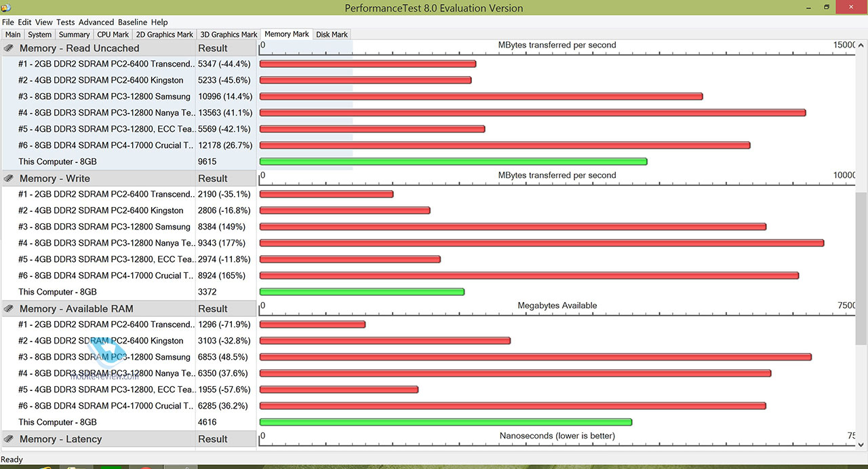Switch to the 2D Graphics Mark tab
This screenshot has width=868, height=469.
click(x=165, y=35)
